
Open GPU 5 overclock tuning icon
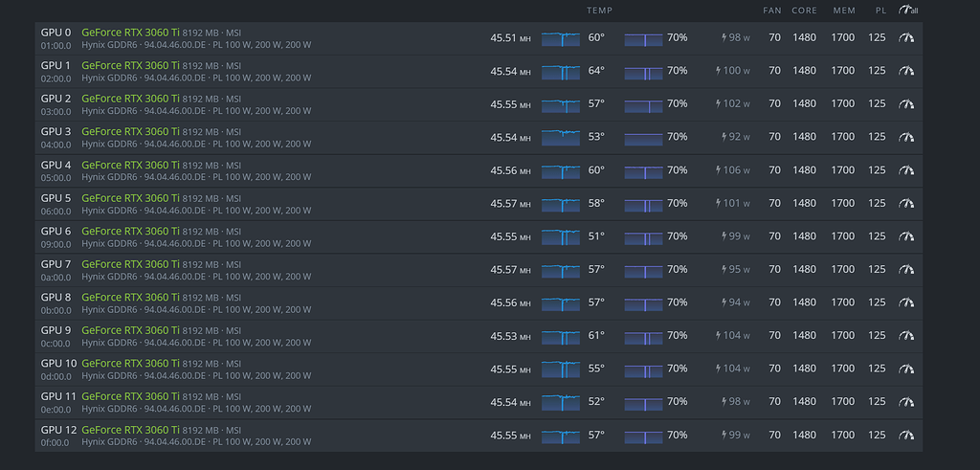click(906, 203)
